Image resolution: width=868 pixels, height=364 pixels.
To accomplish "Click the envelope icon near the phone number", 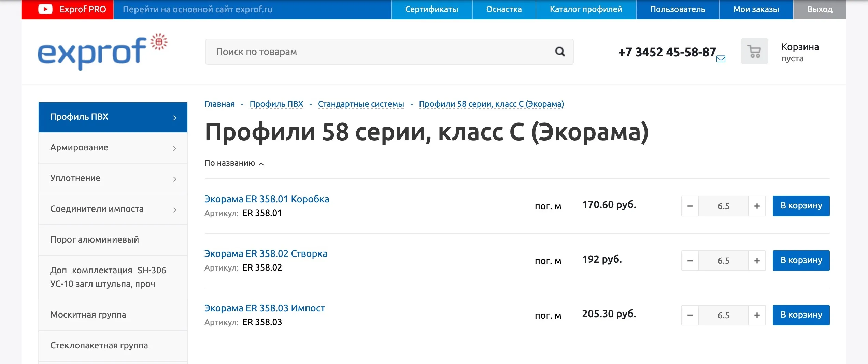I will coord(721,59).
